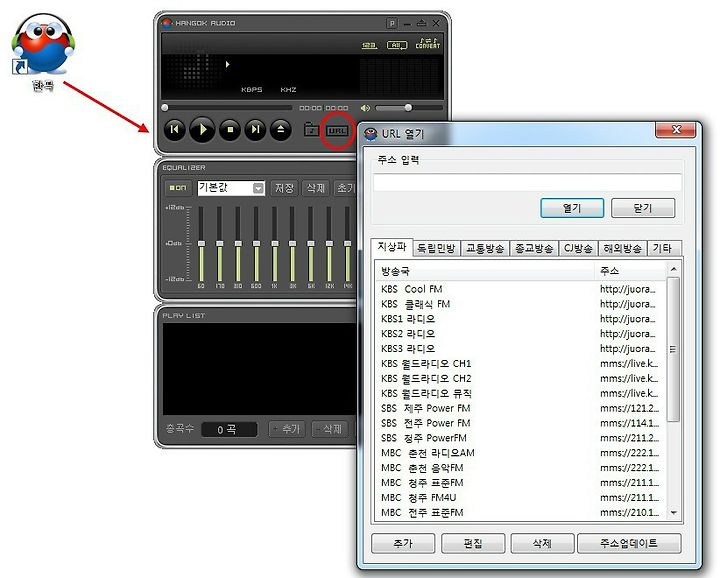Click the 60 Hz equalizer band slider
Screen dimensions: 720x578
coord(201,244)
